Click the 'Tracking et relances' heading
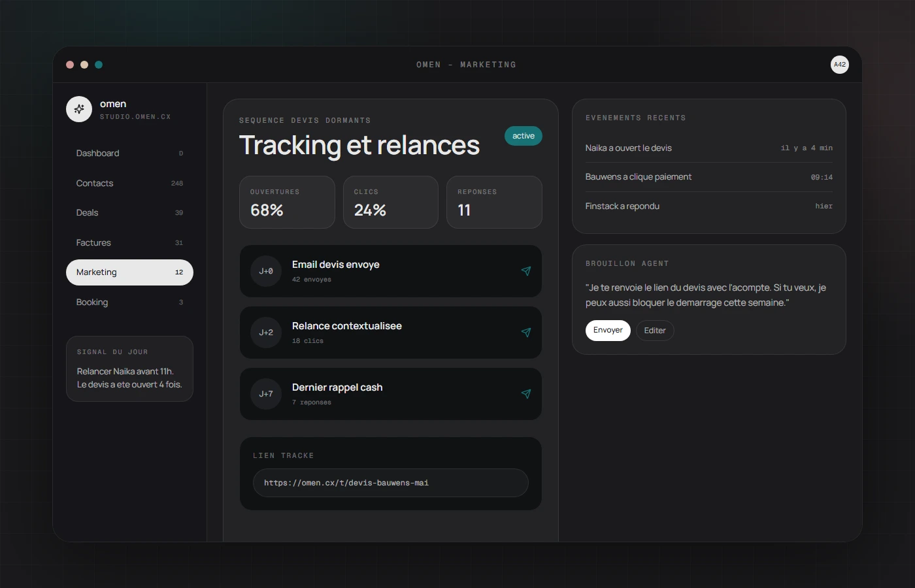Image resolution: width=915 pixels, height=588 pixels. coord(359,145)
